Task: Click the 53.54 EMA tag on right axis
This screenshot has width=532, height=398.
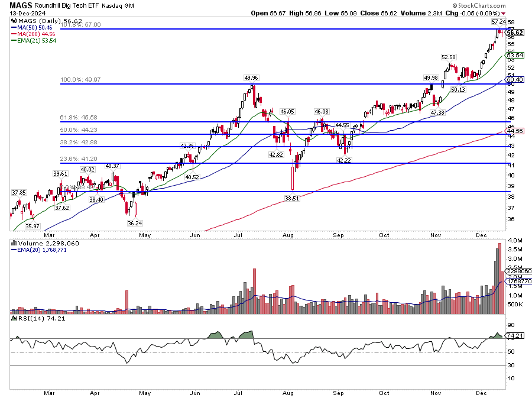Action: coord(515,55)
